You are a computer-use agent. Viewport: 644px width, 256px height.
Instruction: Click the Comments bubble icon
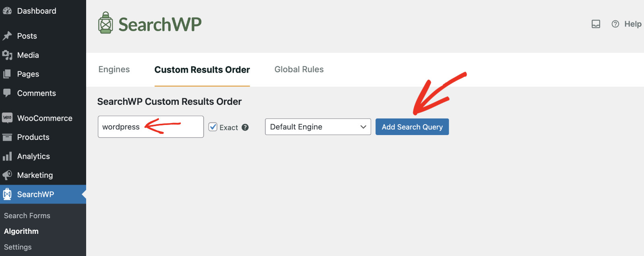tap(7, 93)
